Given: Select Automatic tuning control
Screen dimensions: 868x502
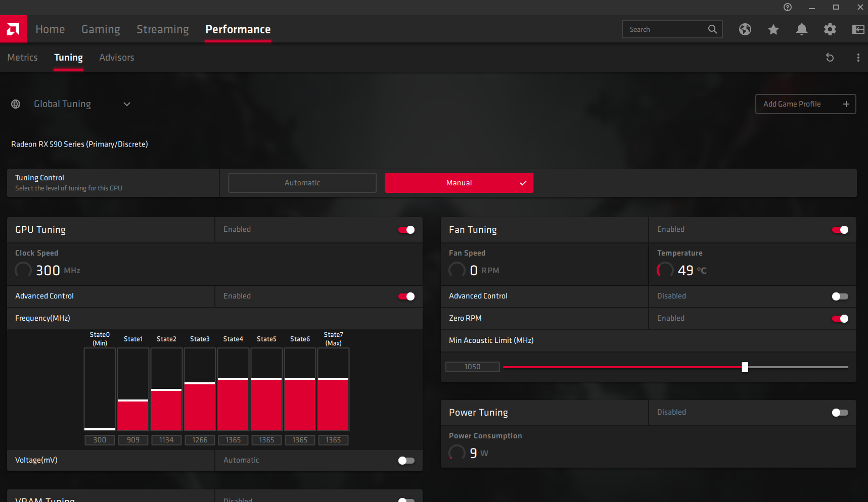Looking at the screenshot, I should [x=302, y=183].
